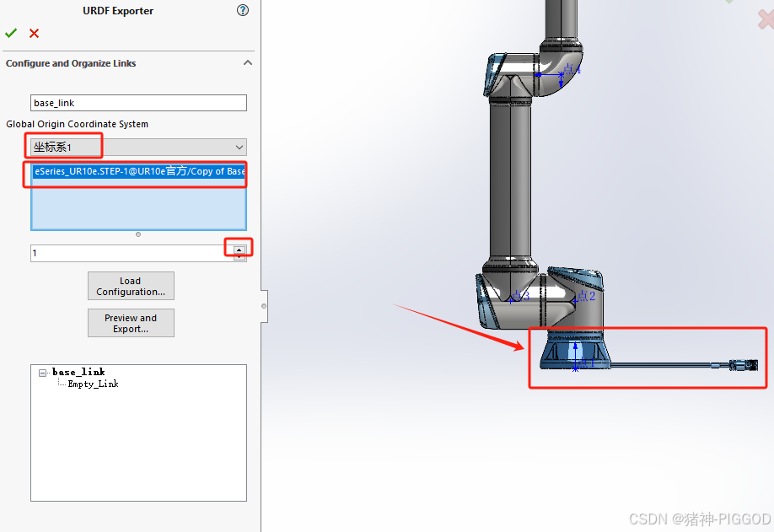Image resolution: width=774 pixels, height=532 pixels.
Task: Click Preview and Export button
Action: tap(131, 323)
